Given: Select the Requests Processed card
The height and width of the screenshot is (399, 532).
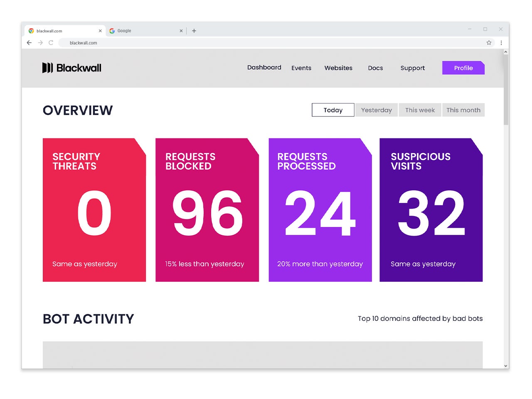Looking at the screenshot, I should coord(320,210).
